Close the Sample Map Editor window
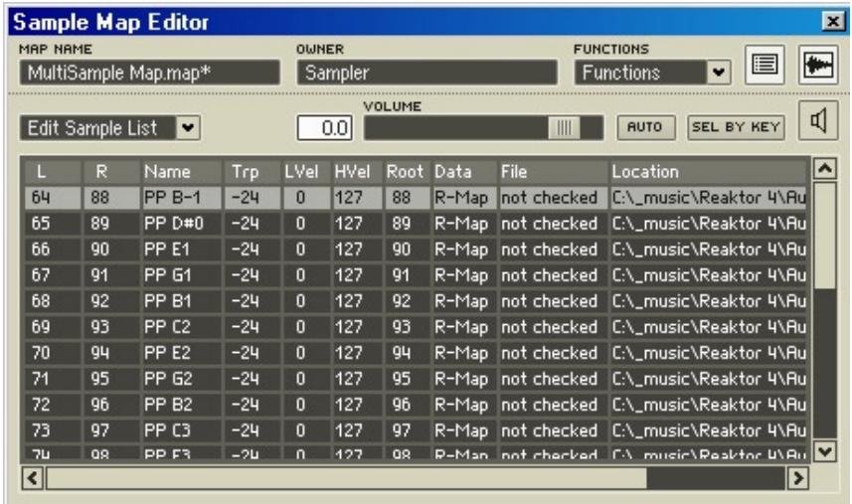852x504 pixels. [x=832, y=22]
